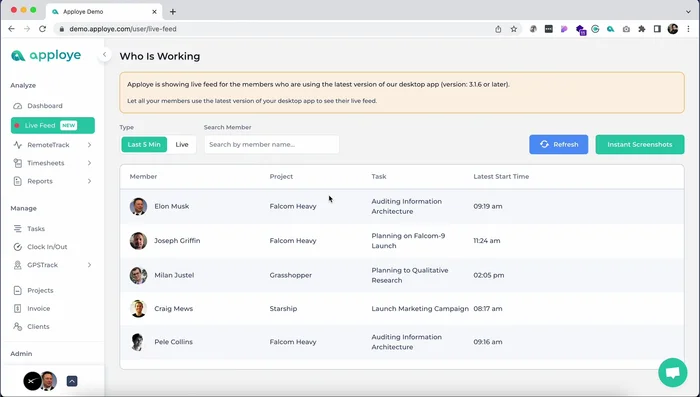Click Milan Justel's avatar
This screenshot has height=397, width=700.
[x=138, y=276]
